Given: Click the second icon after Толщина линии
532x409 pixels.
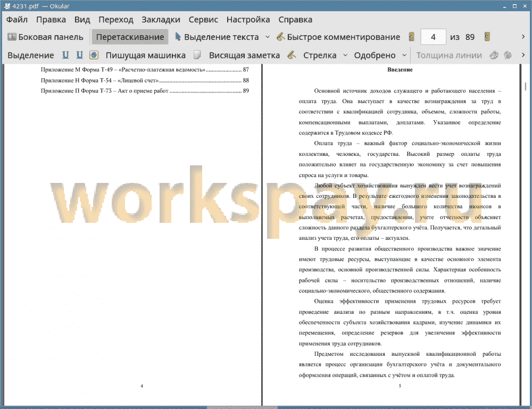Looking at the screenshot, I should (x=508, y=55).
